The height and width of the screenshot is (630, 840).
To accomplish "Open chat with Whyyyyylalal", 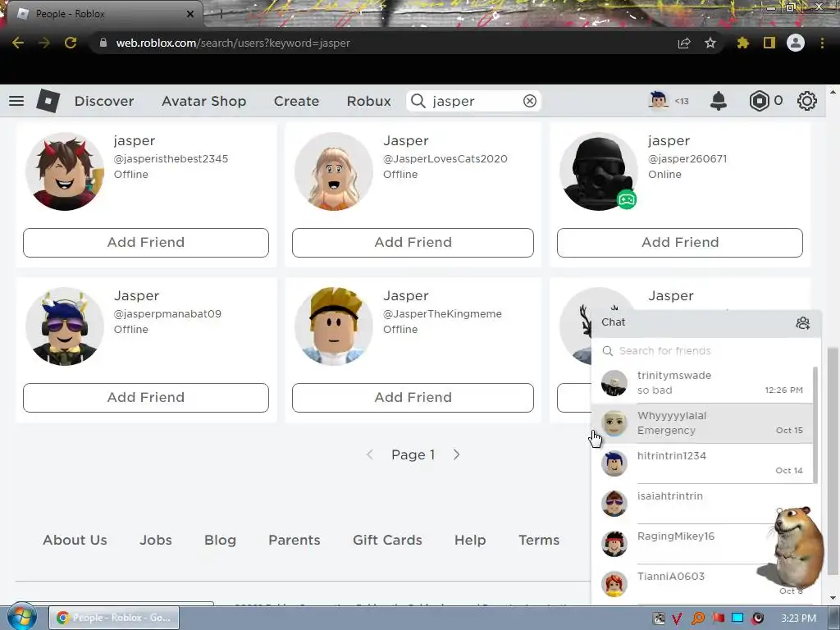I will [702, 423].
